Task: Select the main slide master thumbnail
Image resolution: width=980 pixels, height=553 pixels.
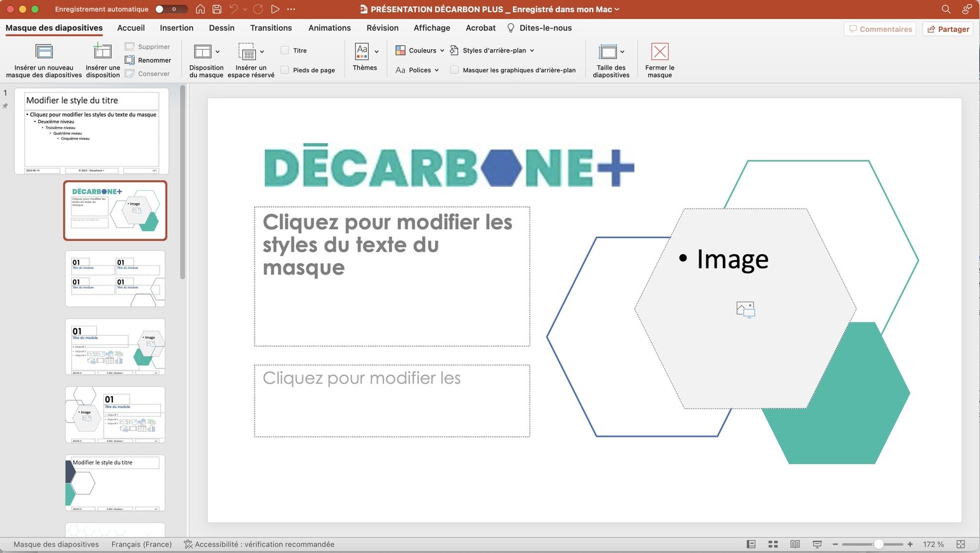Action: point(91,132)
